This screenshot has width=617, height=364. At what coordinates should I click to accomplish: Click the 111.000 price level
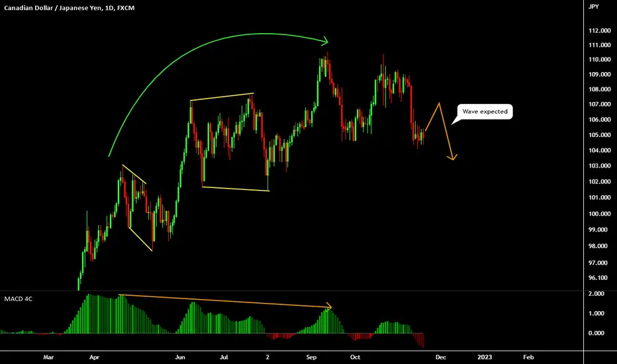(599, 45)
